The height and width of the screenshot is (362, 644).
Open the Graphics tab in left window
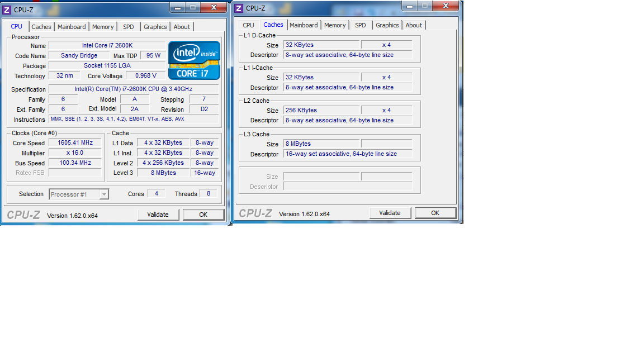pyautogui.click(x=155, y=27)
